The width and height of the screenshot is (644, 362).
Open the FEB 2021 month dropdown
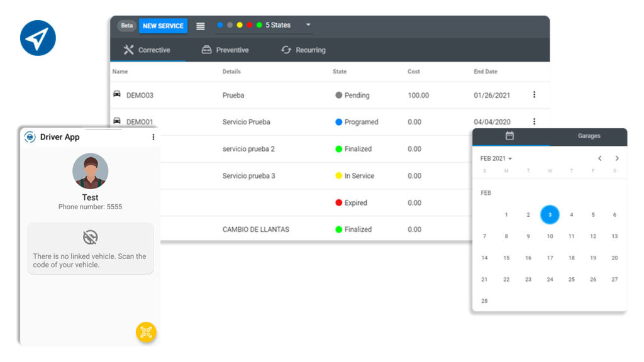[x=496, y=158]
